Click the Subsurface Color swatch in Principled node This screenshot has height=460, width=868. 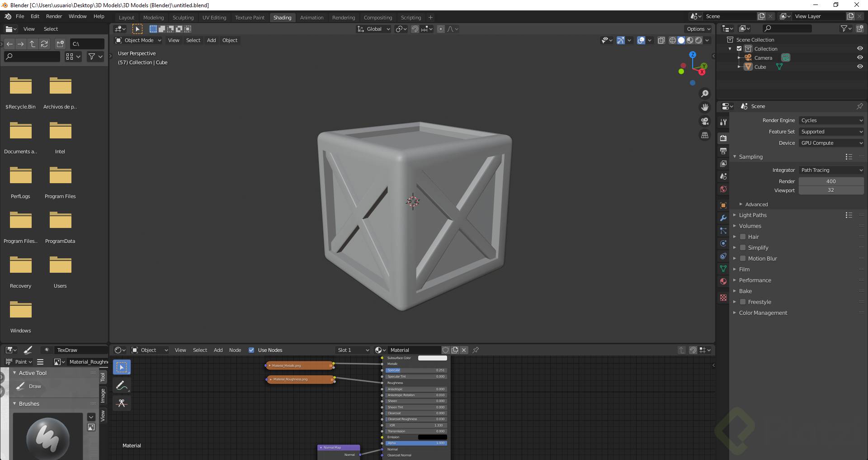tap(433, 358)
